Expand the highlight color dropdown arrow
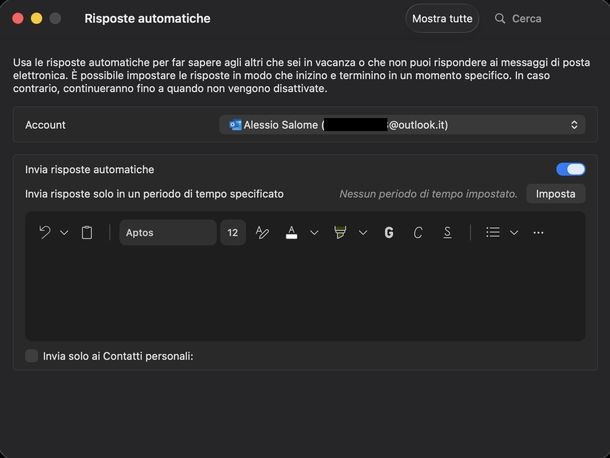 (363, 233)
